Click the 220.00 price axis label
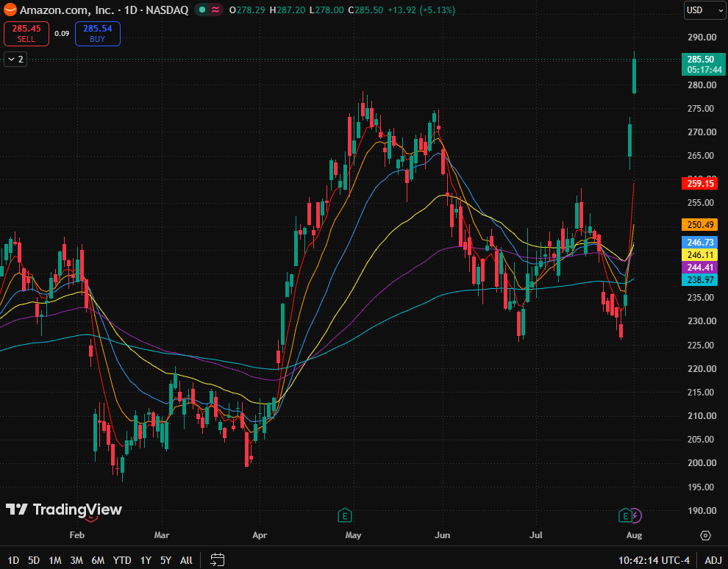This screenshot has height=569, width=728. [x=702, y=368]
